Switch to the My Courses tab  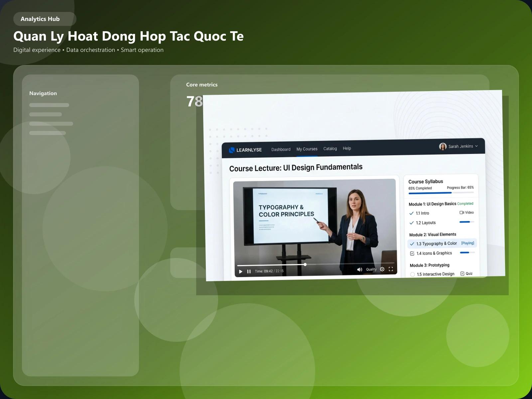click(307, 149)
